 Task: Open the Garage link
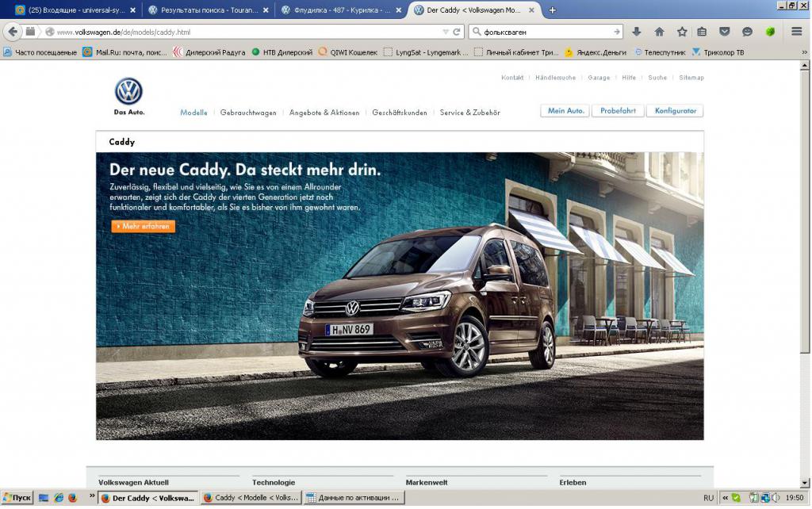point(599,78)
